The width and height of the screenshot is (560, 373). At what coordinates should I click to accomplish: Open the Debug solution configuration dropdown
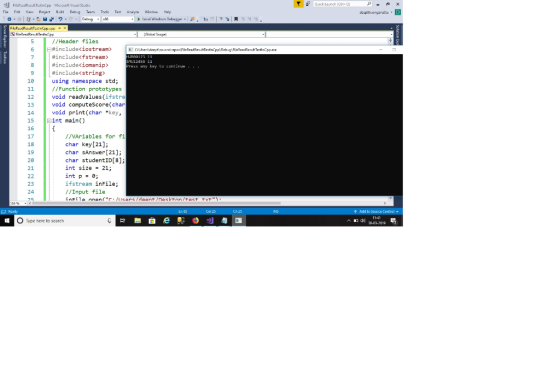[91, 19]
